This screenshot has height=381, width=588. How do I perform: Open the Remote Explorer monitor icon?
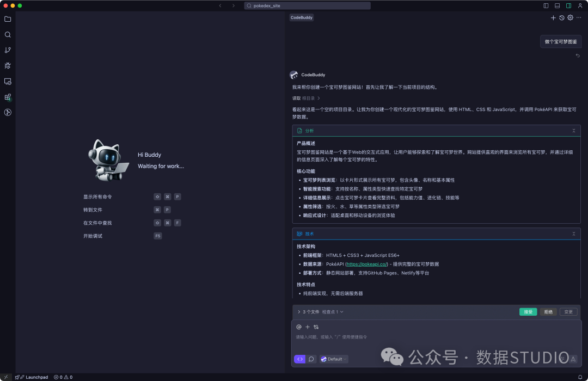click(8, 82)
